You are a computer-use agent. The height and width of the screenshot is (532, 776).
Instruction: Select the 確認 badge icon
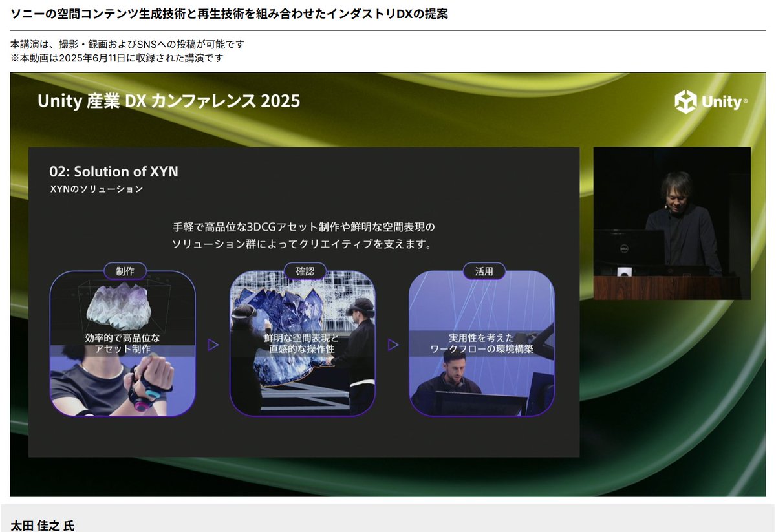click(x=306, y=271)
